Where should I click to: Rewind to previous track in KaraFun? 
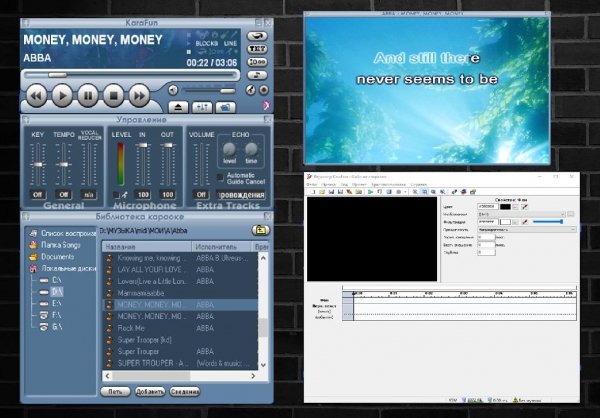point(36,96)
